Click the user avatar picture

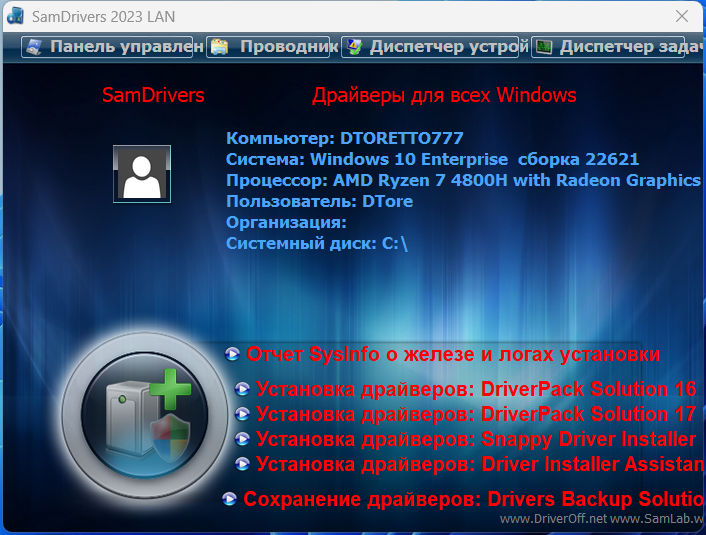tap(142, 174)
